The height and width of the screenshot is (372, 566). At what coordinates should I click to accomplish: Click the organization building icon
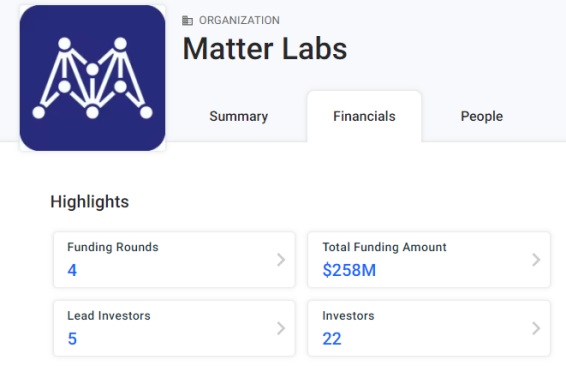[x=187, y=21]
